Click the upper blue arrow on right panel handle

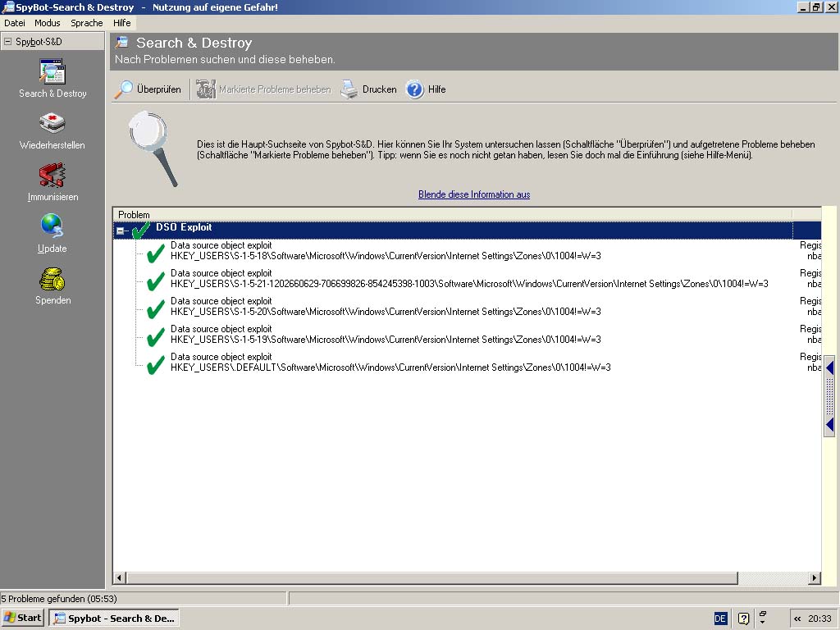(x=830, y=367)
